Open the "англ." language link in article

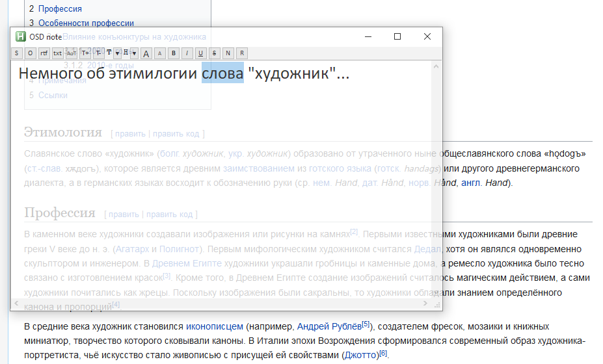tap(472, 183)
